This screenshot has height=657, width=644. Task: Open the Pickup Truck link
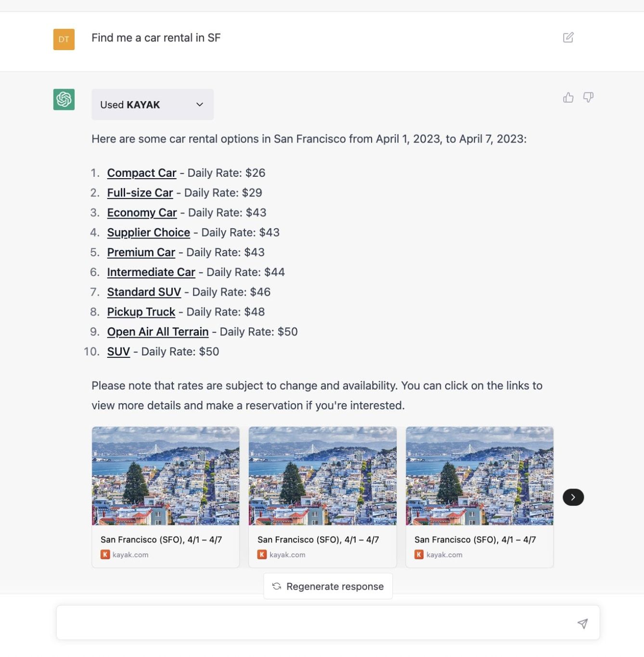pos(141,312)
